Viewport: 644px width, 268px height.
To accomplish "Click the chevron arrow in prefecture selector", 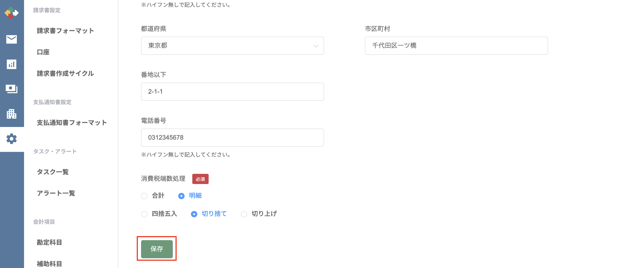I will point(316,46).
